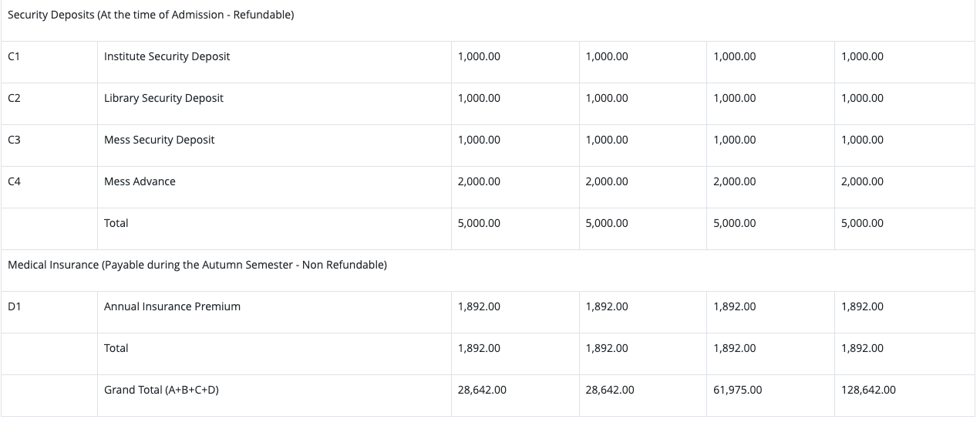
Task: Select the Medical Insurance section heading
Action: (x=197, y=265)
